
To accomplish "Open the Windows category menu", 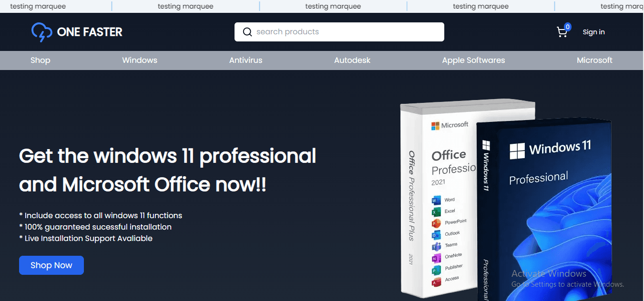I will click(140, 60).
